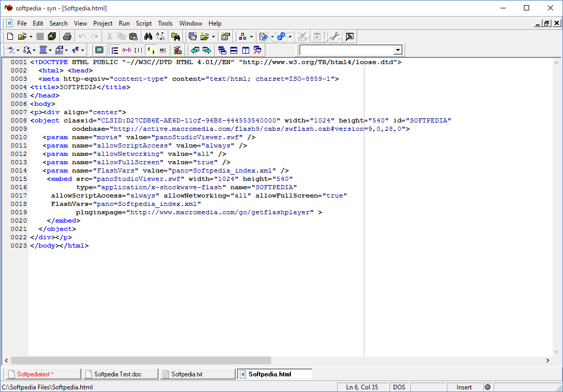This screenshot has width=563, height=392.
Task: Click macro record indicator in status bar
Action: 487,387
